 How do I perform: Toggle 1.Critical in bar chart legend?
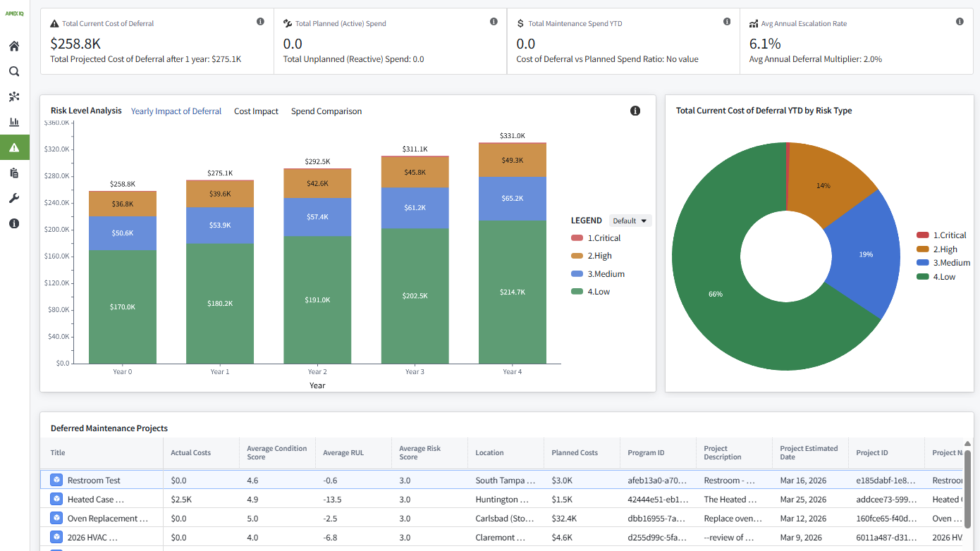click(596, 238)
